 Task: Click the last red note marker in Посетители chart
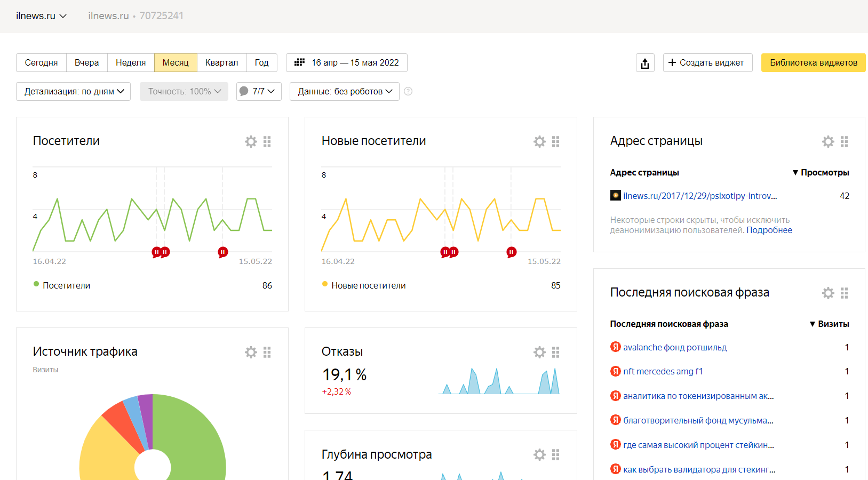[223, 252]
